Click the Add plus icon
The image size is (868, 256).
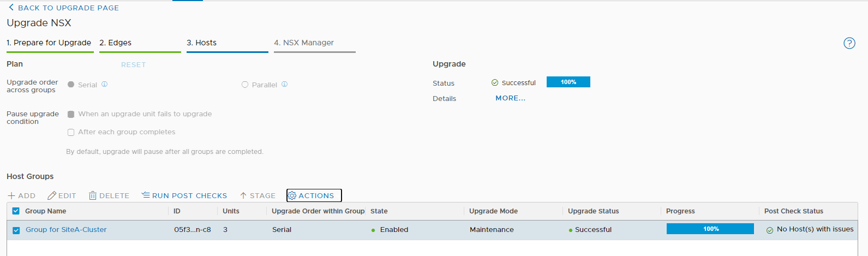coord(11,195)
